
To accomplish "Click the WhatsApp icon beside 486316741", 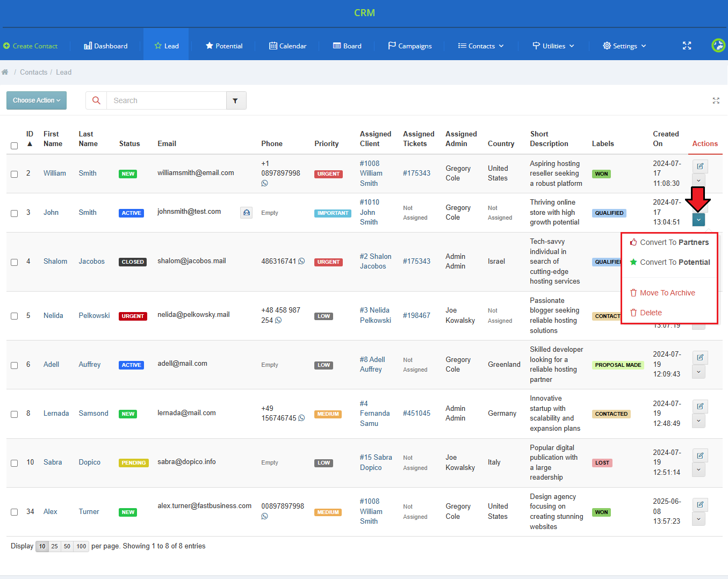I will (301, 261).
